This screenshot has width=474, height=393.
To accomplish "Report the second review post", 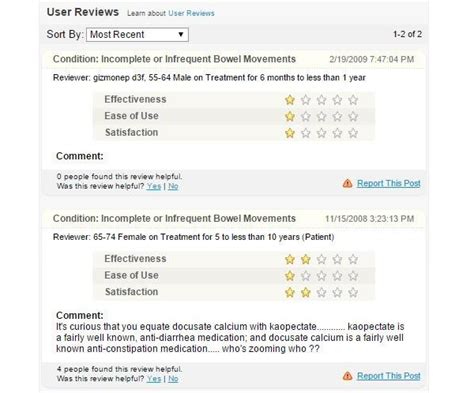I will click(389, 376).
